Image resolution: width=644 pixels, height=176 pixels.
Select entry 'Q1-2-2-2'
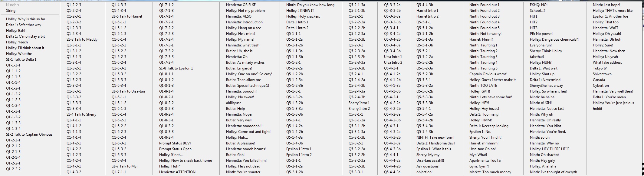[x=13, y=169]
